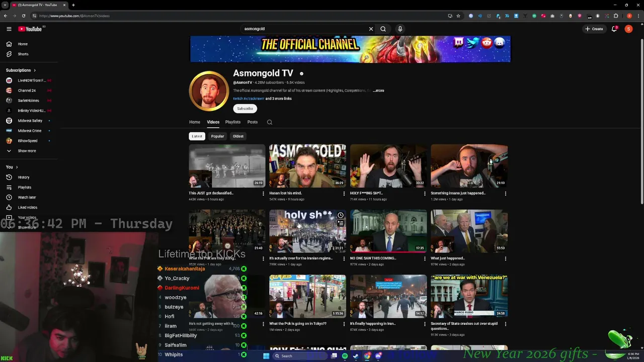Open options for 'Hasan lost his mind' video
This screenshot has height=362, width=644.
coord(344,194)
